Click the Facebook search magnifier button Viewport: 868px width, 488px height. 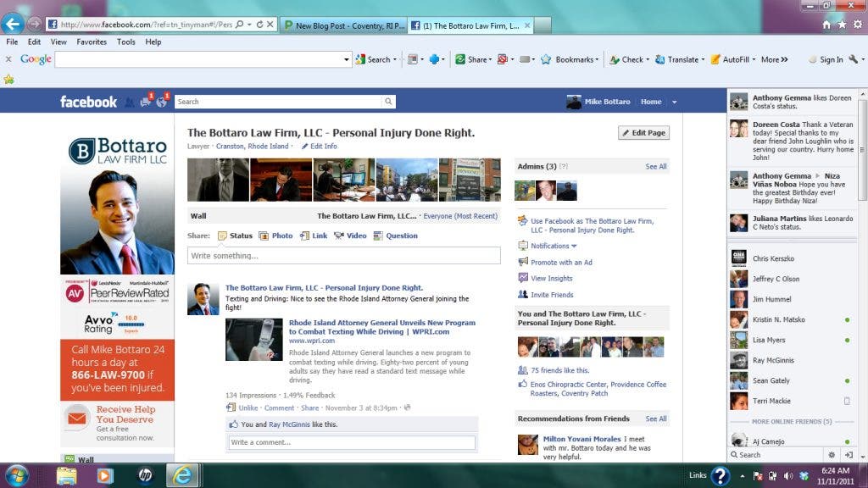coord(388,102)
